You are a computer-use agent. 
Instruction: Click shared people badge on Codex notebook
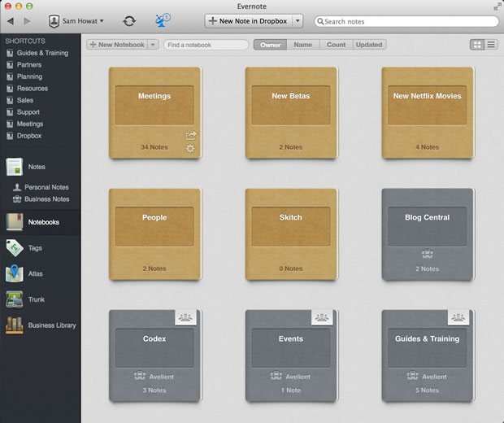click(x=185, y=317)
